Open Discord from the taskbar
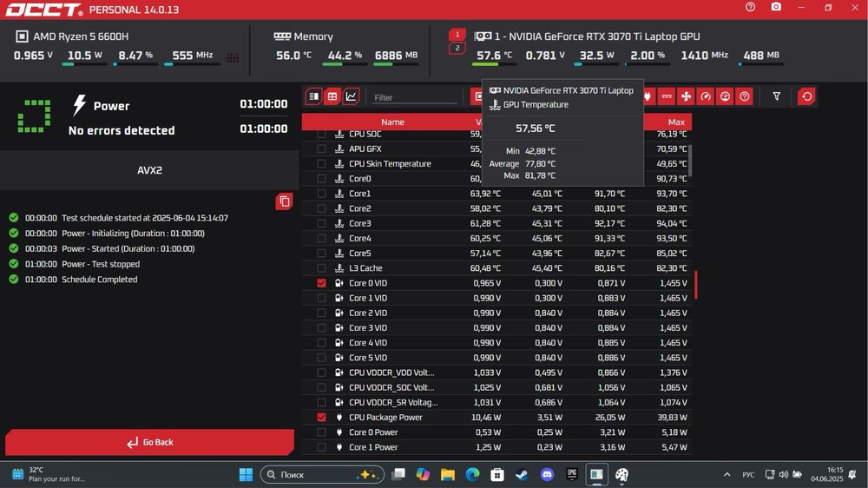The width and height of the screenshot is (868, 488). pos(547,475)
